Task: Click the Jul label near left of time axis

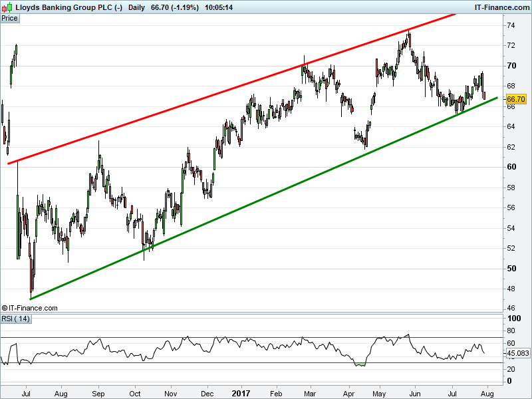Action: (x=26, y=394)
